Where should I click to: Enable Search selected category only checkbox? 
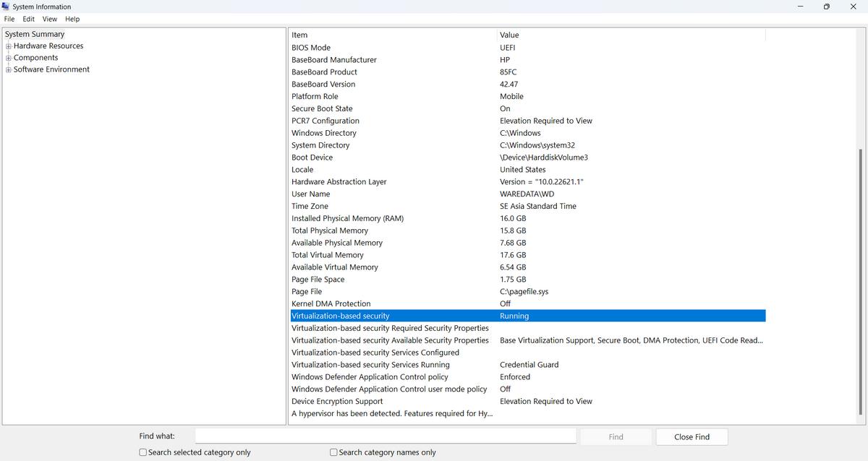pyautogui.click(x=143, y=452)
